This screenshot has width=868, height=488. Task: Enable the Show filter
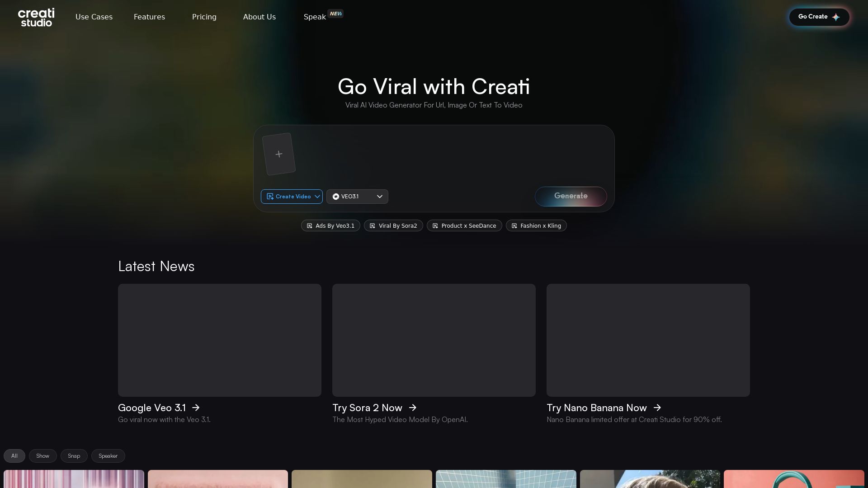42,455
